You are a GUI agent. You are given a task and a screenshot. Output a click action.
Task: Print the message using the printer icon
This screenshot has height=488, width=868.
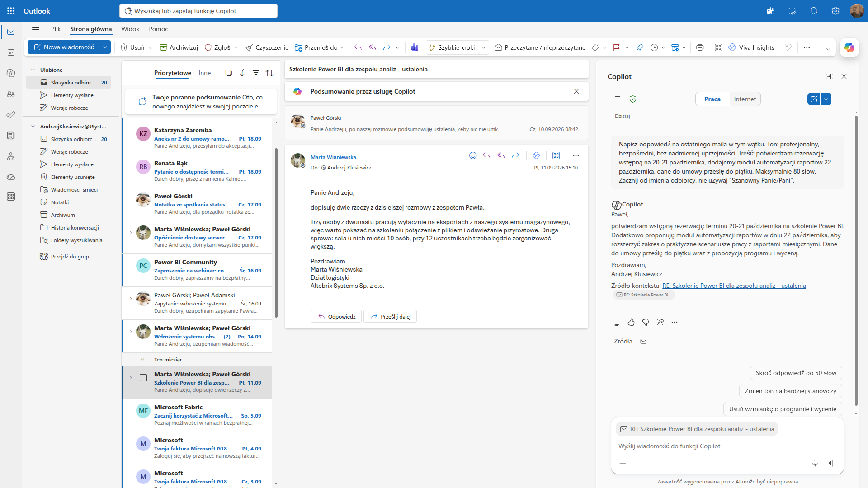(x=700, y=47)
